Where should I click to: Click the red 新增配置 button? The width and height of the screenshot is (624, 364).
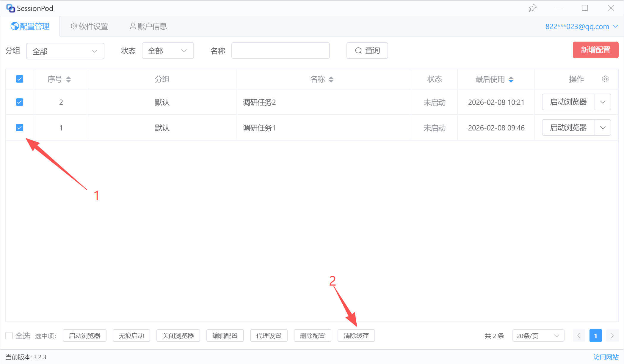(x=595, y=50)
